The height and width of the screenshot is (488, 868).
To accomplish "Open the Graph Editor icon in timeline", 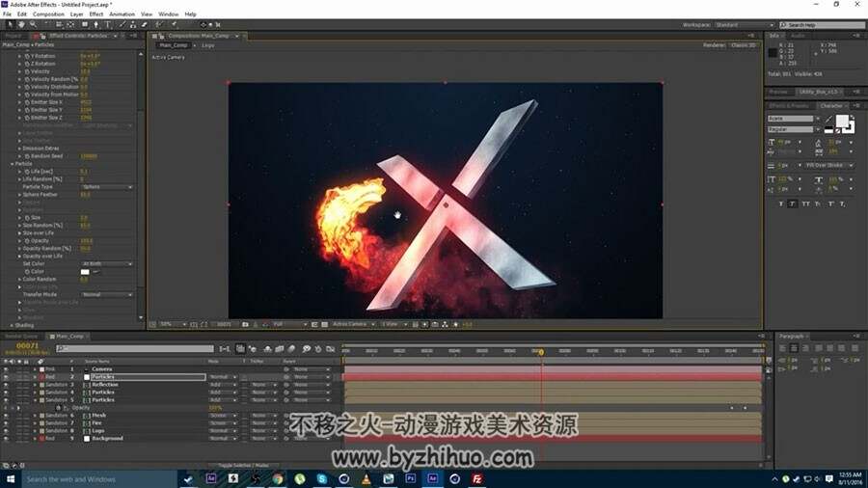I will [x=331, y=348].
